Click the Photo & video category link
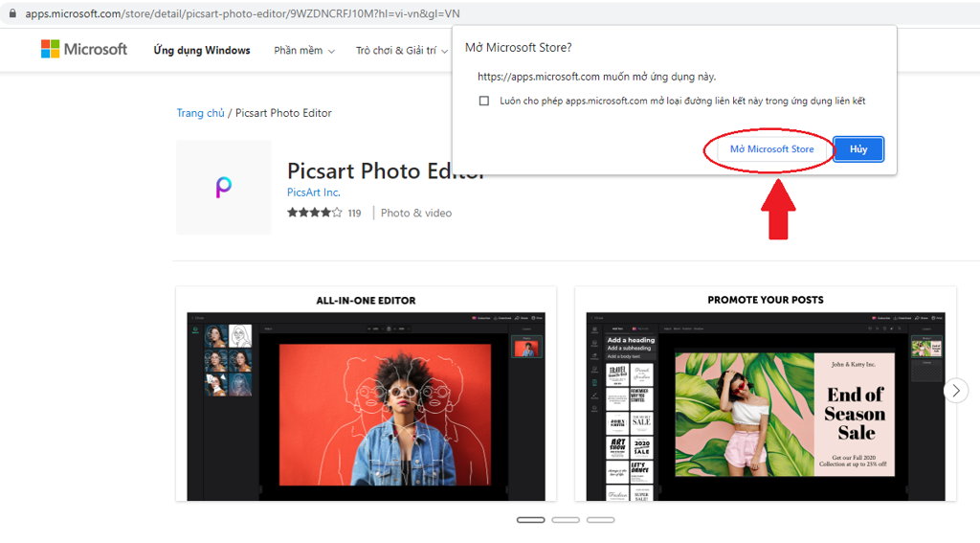 416,214
